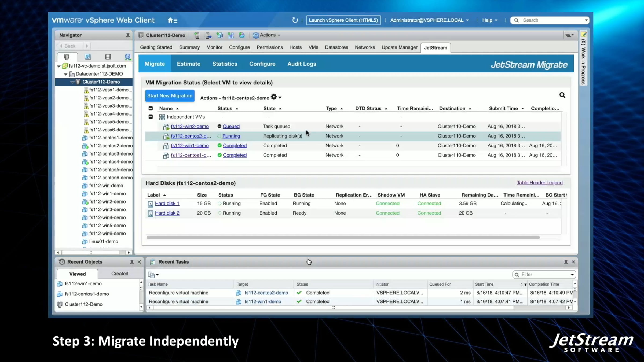The image size is (644, 362).
Task: Switch to the Monitor tab
Action: (214, 47)
